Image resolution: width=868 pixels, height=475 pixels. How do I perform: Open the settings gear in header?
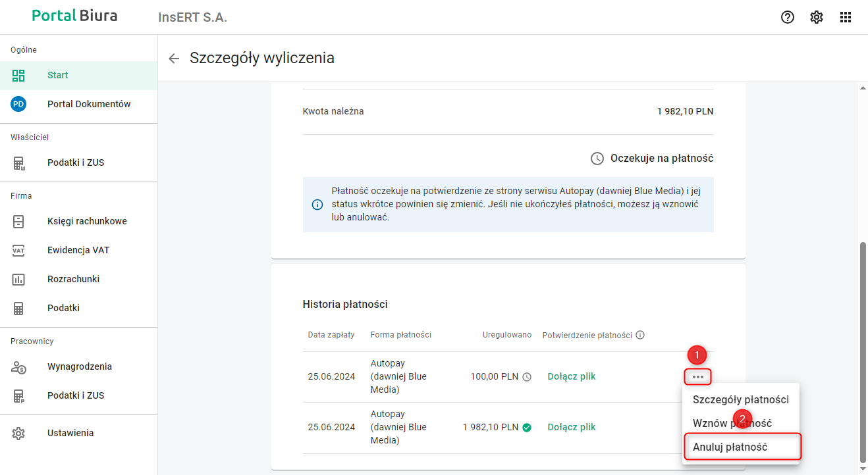click(817, 18)
